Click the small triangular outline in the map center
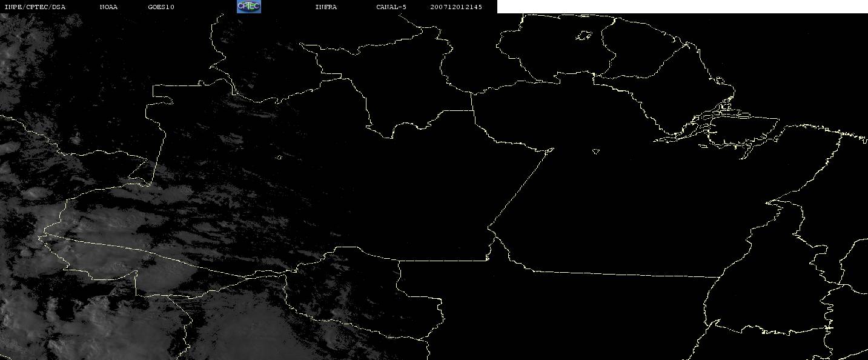The height and width of the screenshot is (360, 868). pos(595,151)
